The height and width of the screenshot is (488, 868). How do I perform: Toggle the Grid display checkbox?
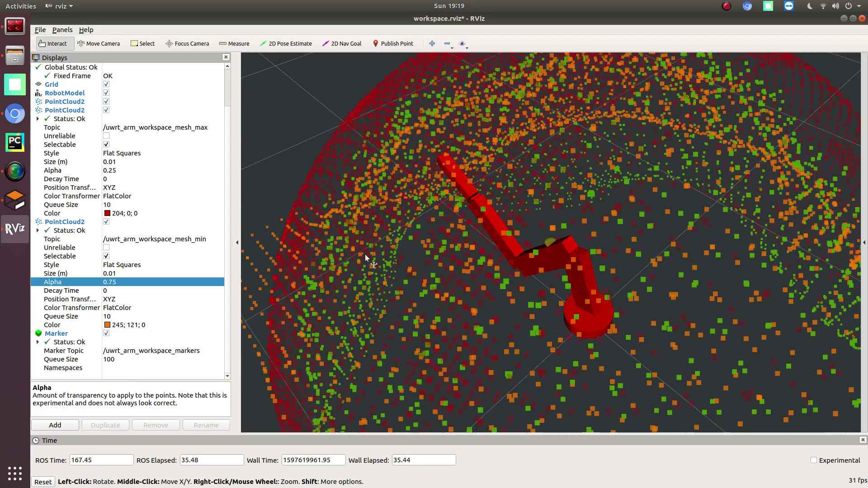(x=106, y=84)
